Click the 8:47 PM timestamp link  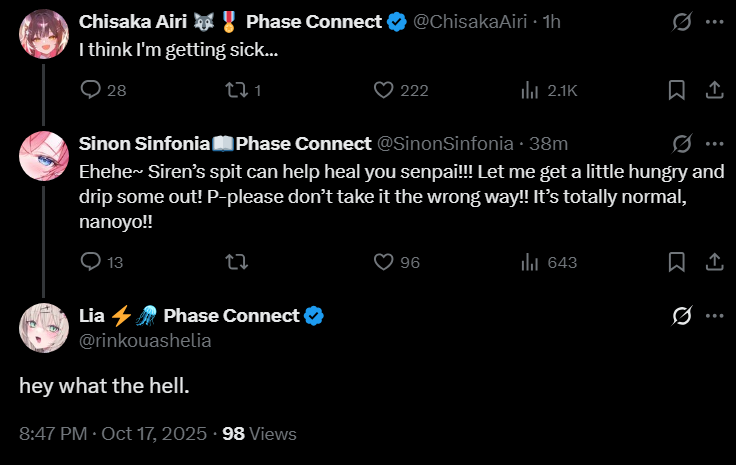(52, 434)
